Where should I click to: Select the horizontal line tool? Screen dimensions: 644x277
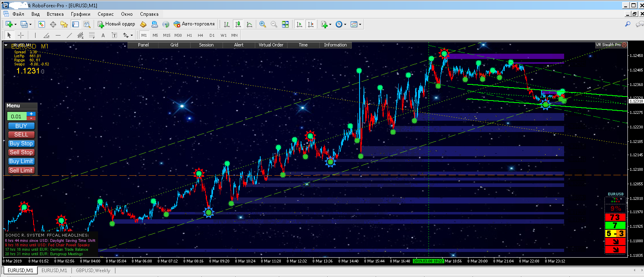click(x=58, y=35)
